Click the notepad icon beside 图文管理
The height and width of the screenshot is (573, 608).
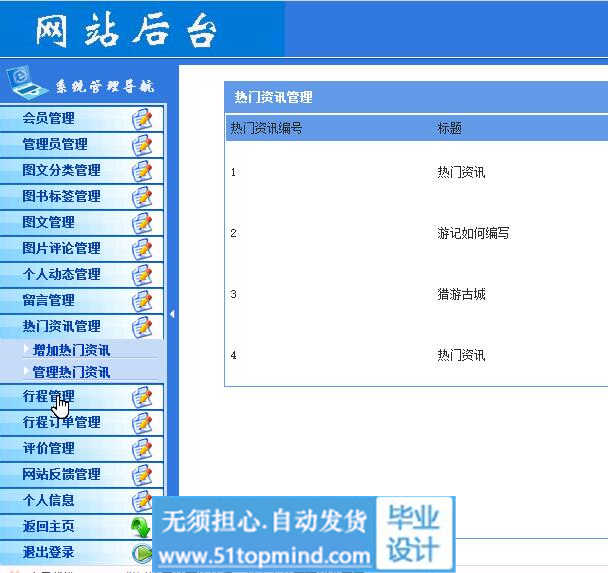pyautogui.click(x=142, y=222)
